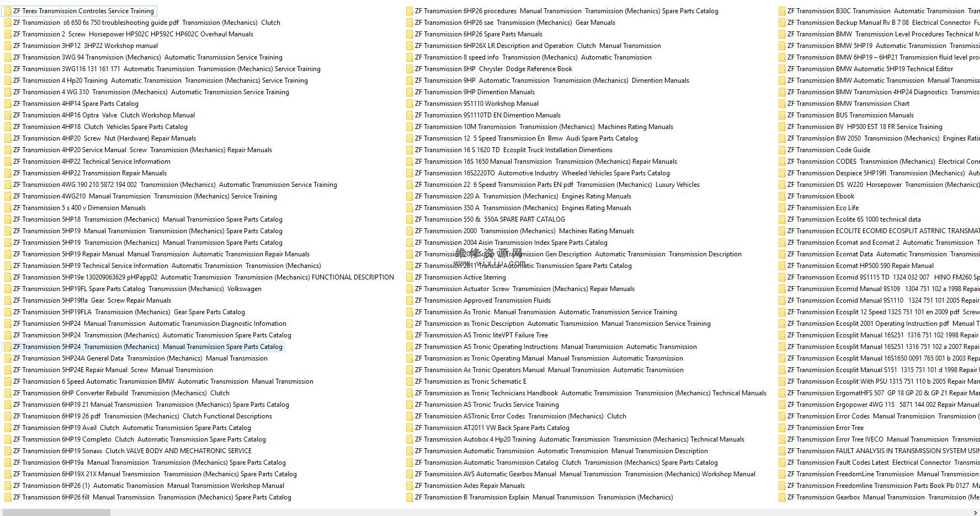This screenshot has width=980, height=516.
Task: Open ZF Transmission BUS Transmission Manuals
Action: [850, 115]
